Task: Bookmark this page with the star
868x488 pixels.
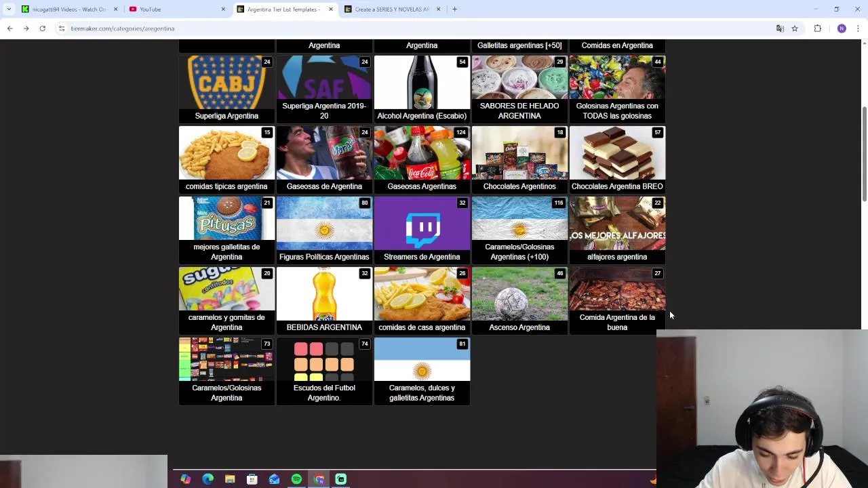Action: (795, 28)
